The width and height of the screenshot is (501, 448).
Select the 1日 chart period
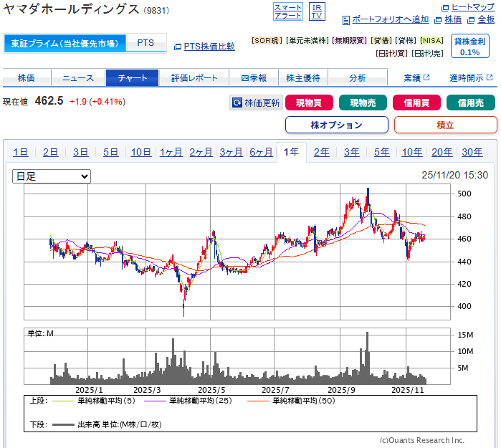tap(21, 152)
